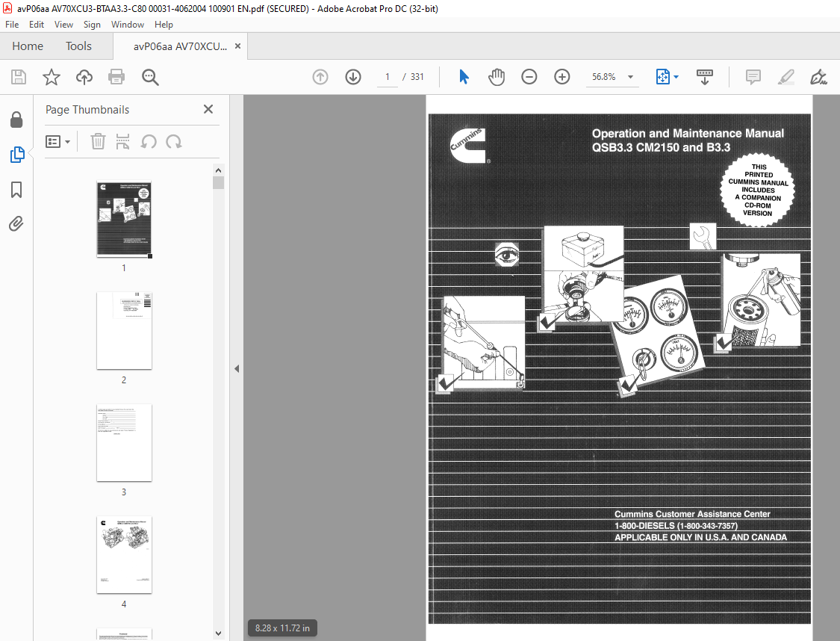
Task: Select page 1 thumbnail
Action: [x=124, y=220]
